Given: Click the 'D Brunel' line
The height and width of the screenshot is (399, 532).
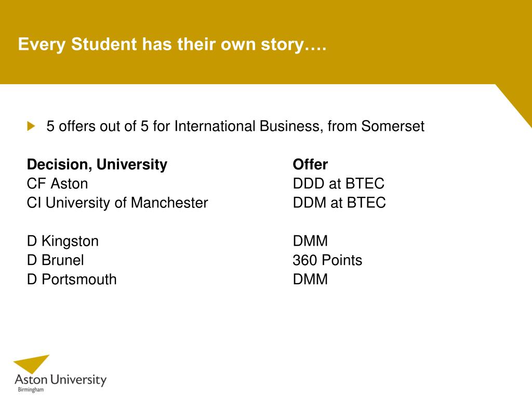Looking at the screenshot, I should point(55,260).
